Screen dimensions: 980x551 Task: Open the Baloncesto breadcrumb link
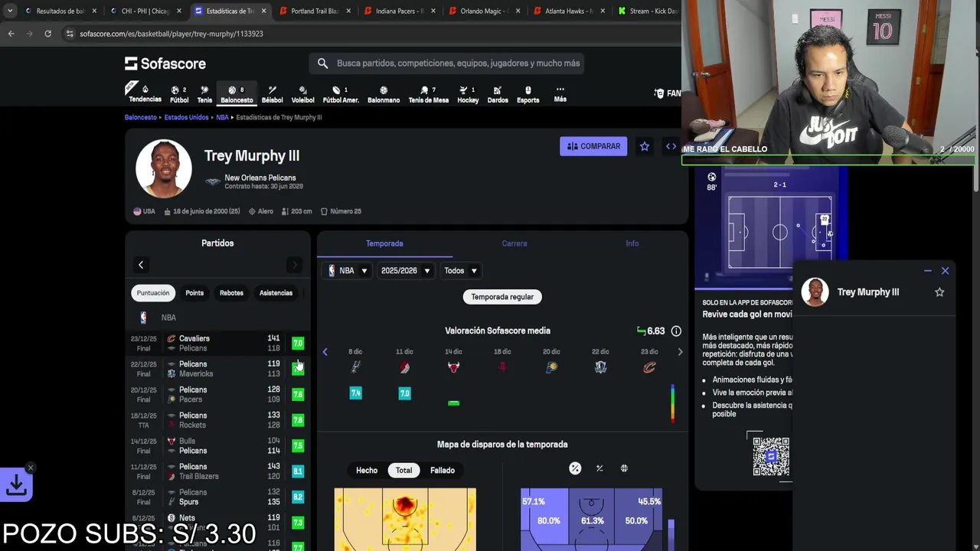140,117
